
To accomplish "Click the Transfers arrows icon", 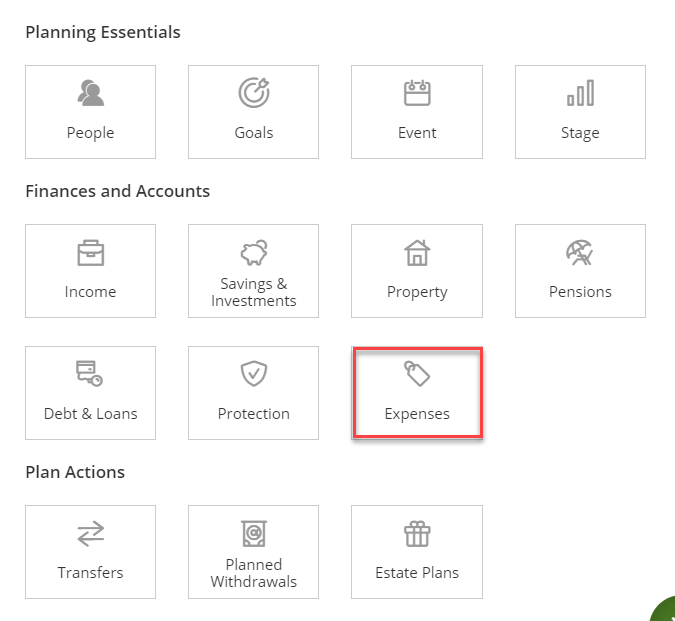I will tap(90, 534).
